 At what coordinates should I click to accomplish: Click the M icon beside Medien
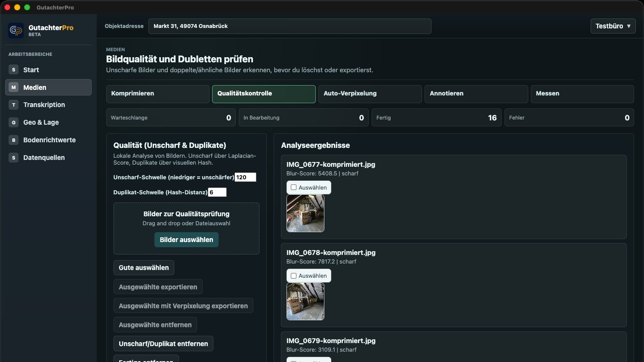pos(14,87)
